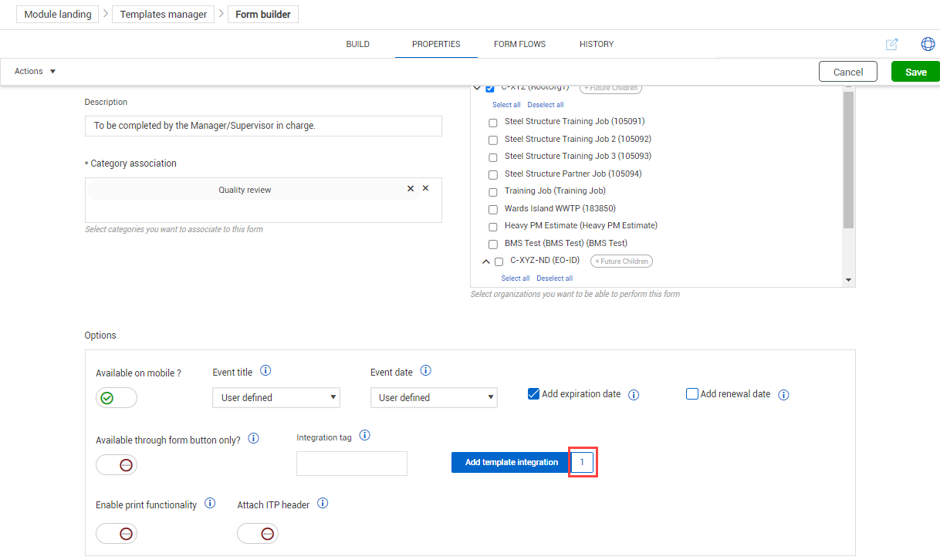Open the History tab
The image size is (940, 560).
pyautogui.click(x=596, y=44)
